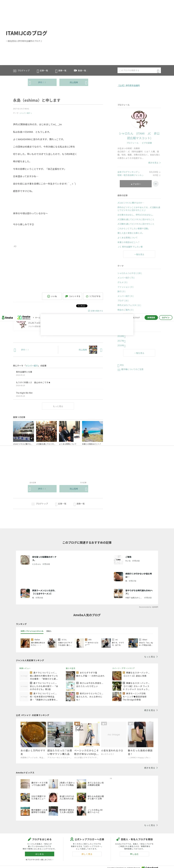Select the 30代〜ファッションジャンル ranking tab
This screenshot has height=868, width=174.
click(x=32, y=631)
